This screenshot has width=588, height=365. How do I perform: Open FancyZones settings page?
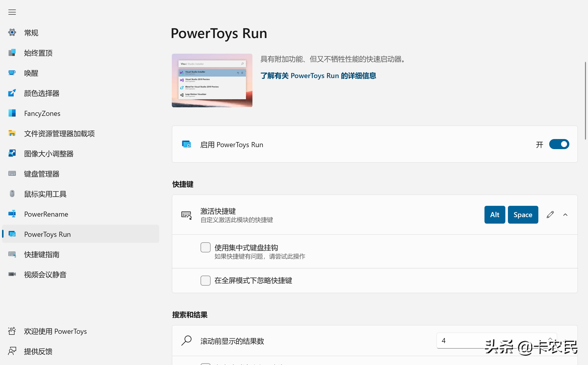pos(81,113)
